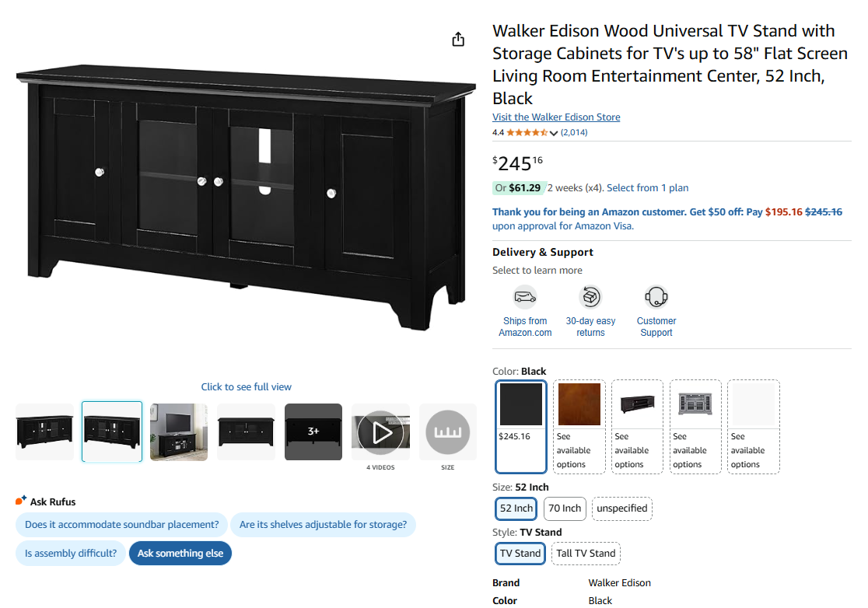The width and height of the screenshot is (868, 608).
Task: Play the product videos thumbnail
Action: 380,432
